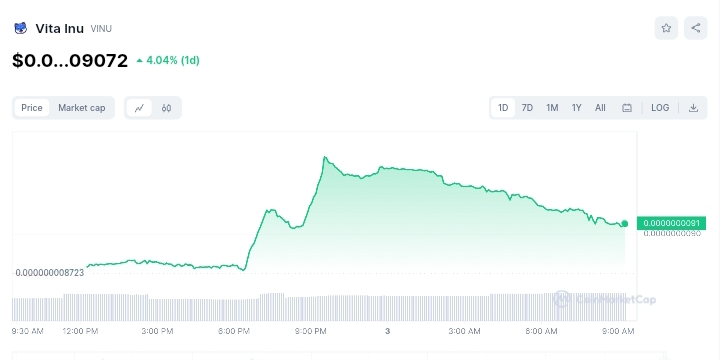
Task: Add Vita Inu to watchlist star
Action: point(666,28)
